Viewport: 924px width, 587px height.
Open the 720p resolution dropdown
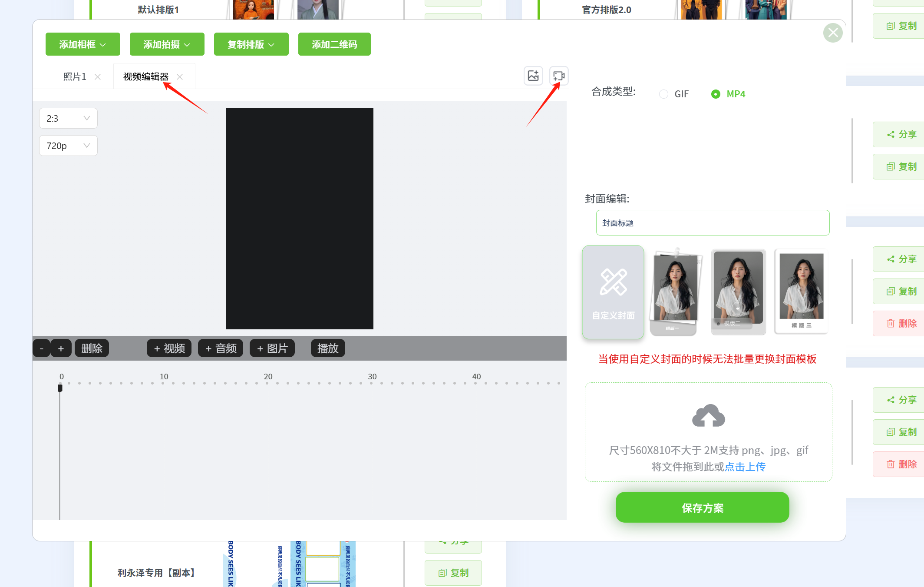pyautogui.click(x=68, y=146)
